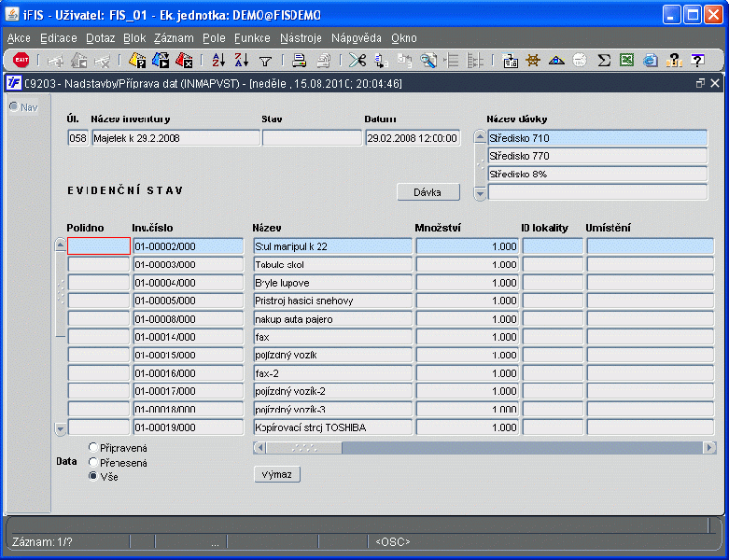Click the Sigma sum icon
This screenshot has width=729, height=560.
point(604,60)
